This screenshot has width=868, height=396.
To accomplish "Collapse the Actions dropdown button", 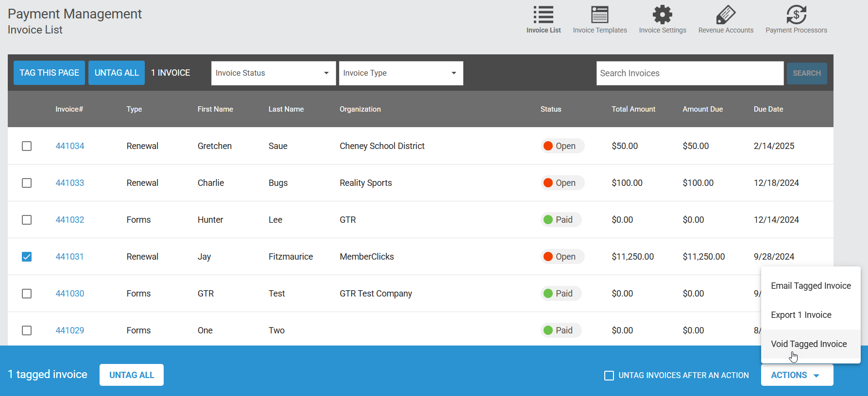I will [x=797, y=375].
